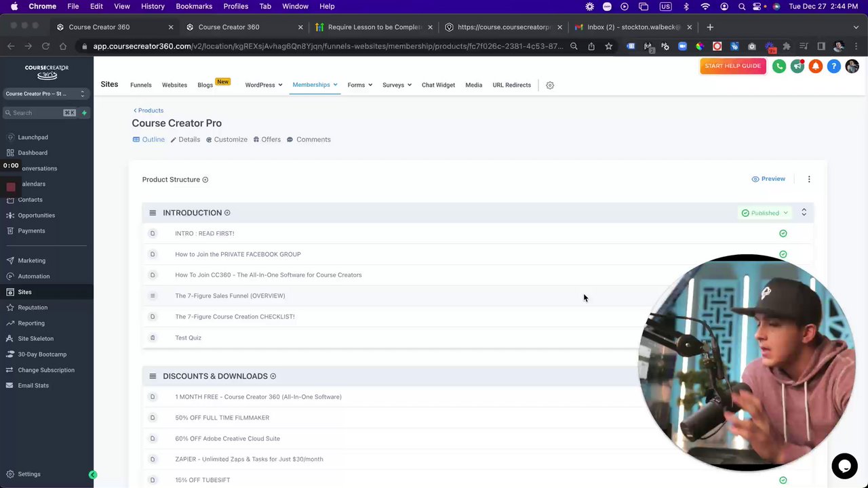The image size is (868, 488).
Task: Click the drag handle of DISCOUNTS & DOWNLOADS
Action: pos(153,376)
